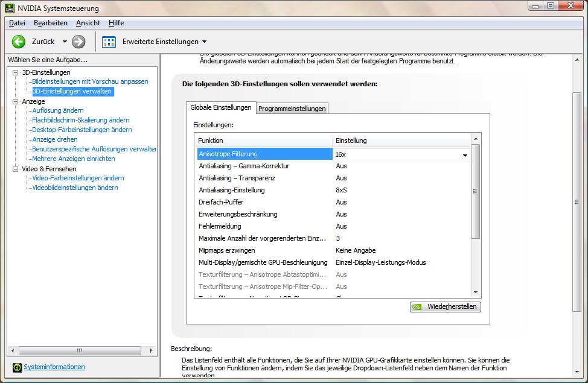Open the Anisotrope Filterung 16x dropdown
The height and width of the screenshot is (383, 588).
pos(465,155)
